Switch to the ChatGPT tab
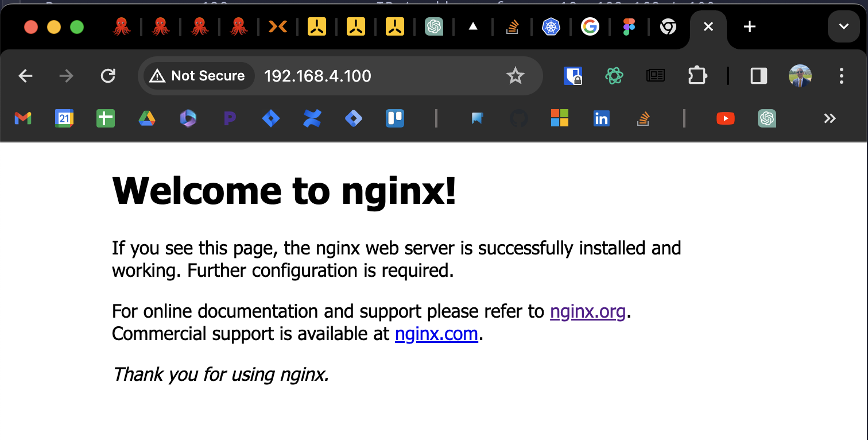Image resolution: width=868 pixels, height=440 pixels. click(x=434, y=26)
